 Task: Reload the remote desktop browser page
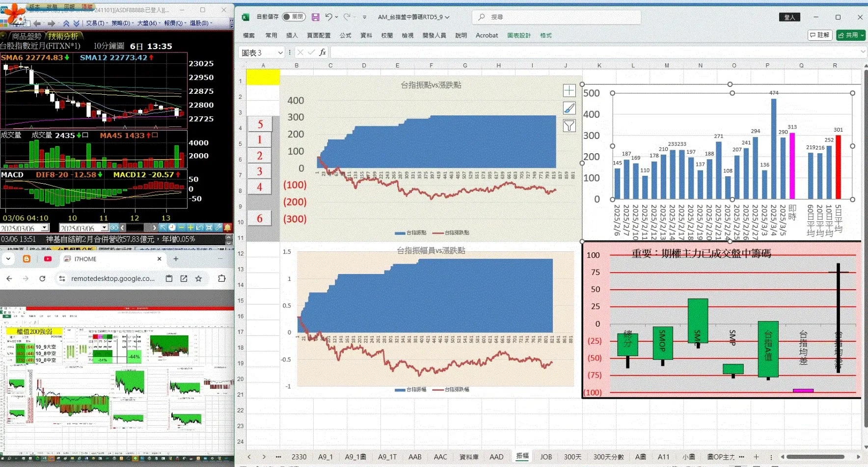coord(42,278)
